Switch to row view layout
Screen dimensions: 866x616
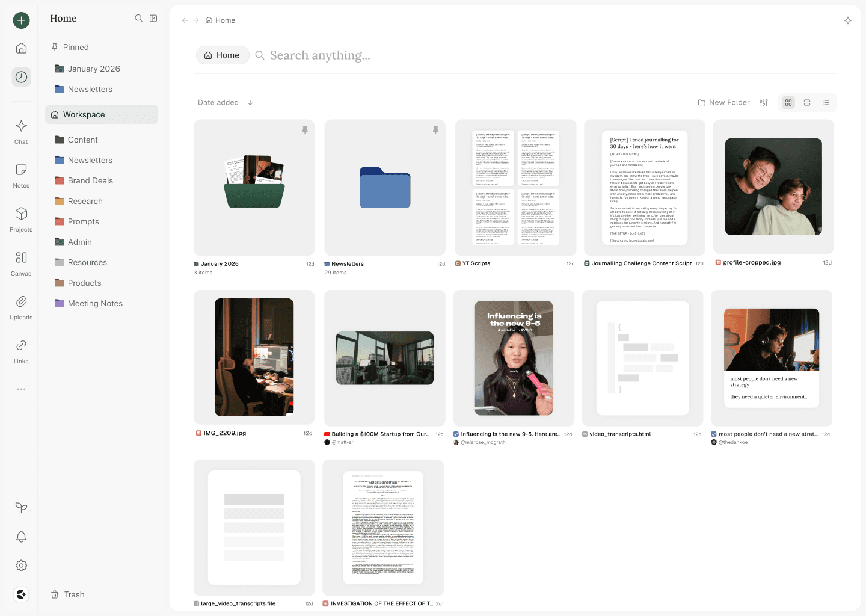click(807, 102)
